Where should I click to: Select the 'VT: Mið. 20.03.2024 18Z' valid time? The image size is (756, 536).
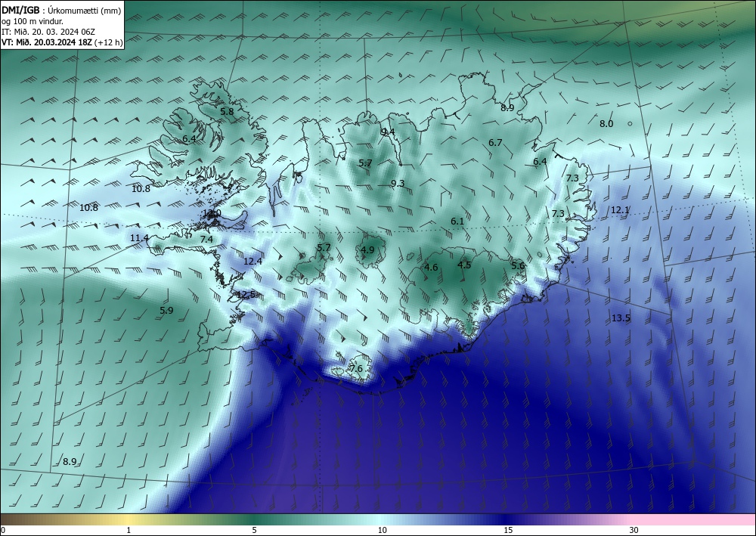(47, 42)
